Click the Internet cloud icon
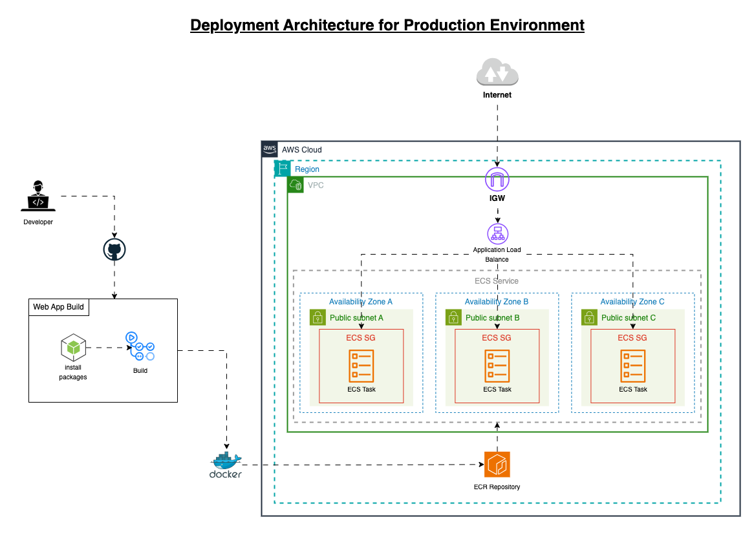This screenshot has height=537, width=756. (x=497, y=72)
